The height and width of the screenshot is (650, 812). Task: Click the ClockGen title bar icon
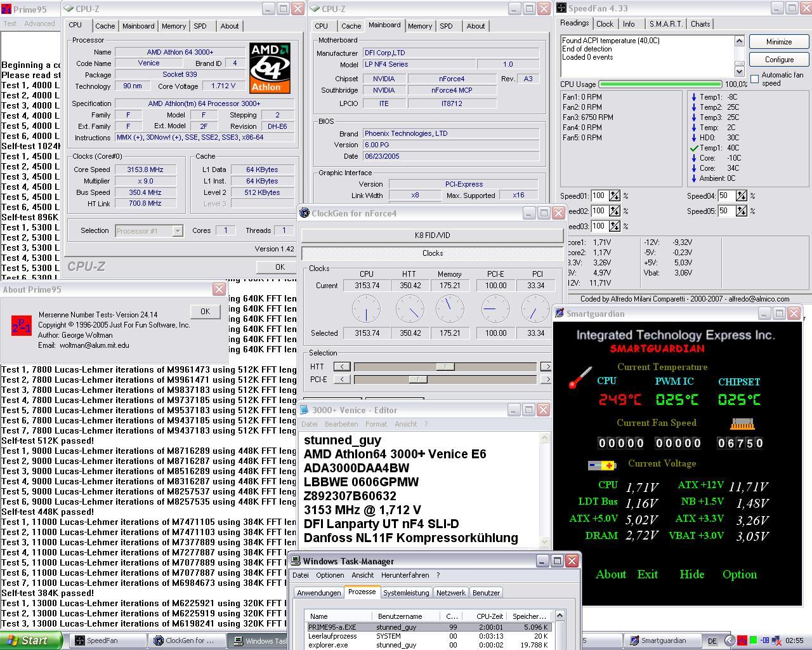[x=304, y=213]
